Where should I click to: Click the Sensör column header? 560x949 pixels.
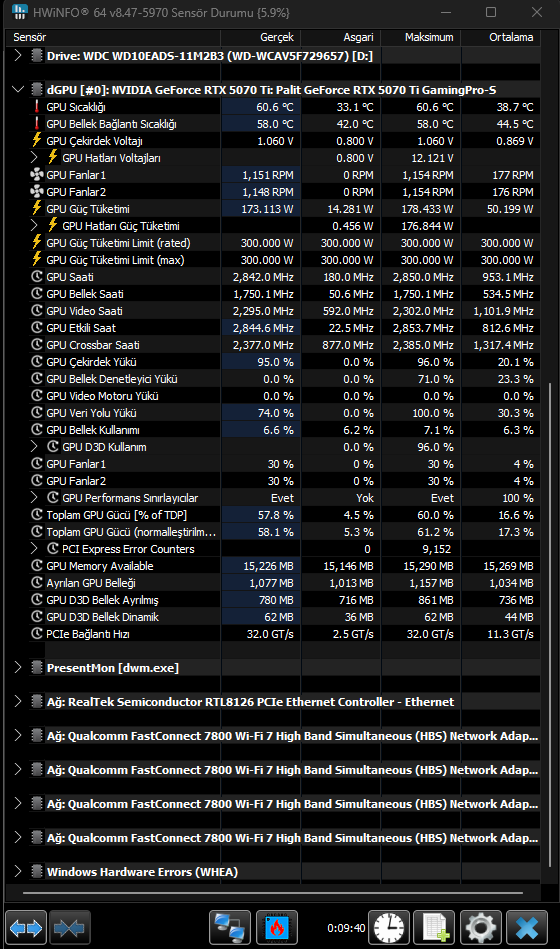113,37
